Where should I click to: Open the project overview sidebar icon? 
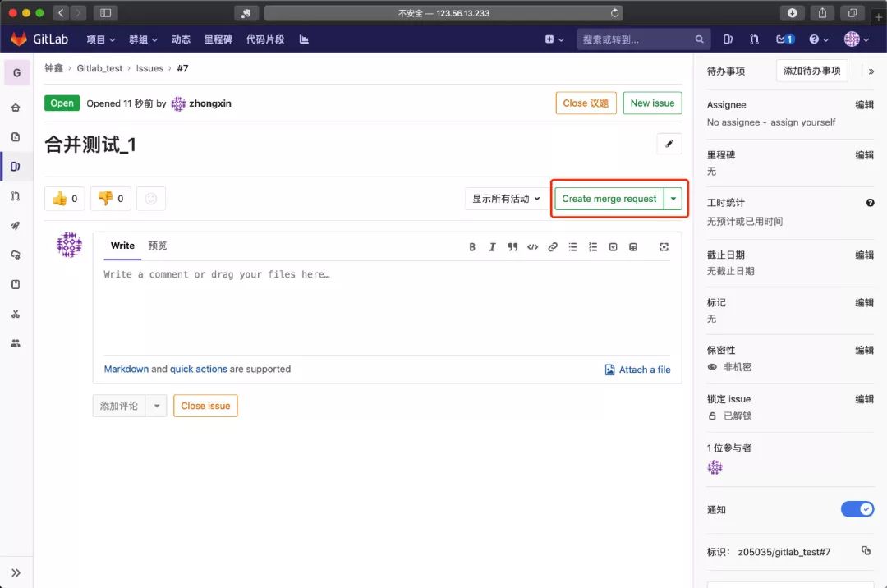click(x=16, y=108)
